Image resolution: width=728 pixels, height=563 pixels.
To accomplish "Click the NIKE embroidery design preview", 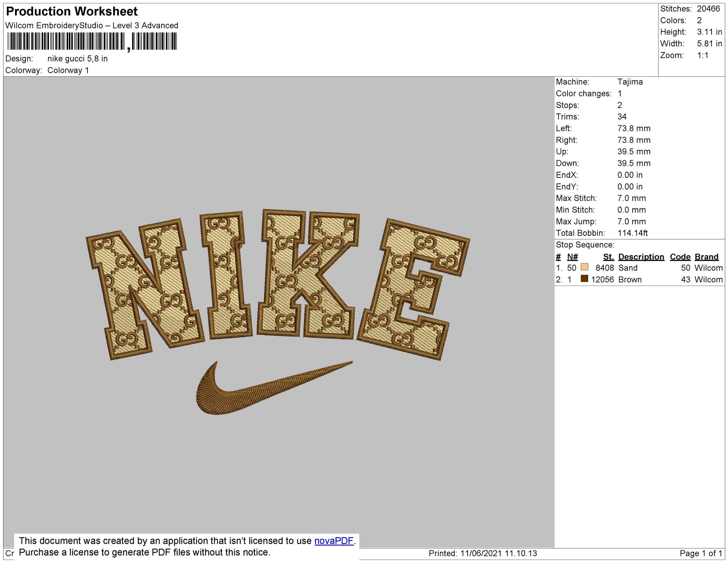I will coord(278,284).
